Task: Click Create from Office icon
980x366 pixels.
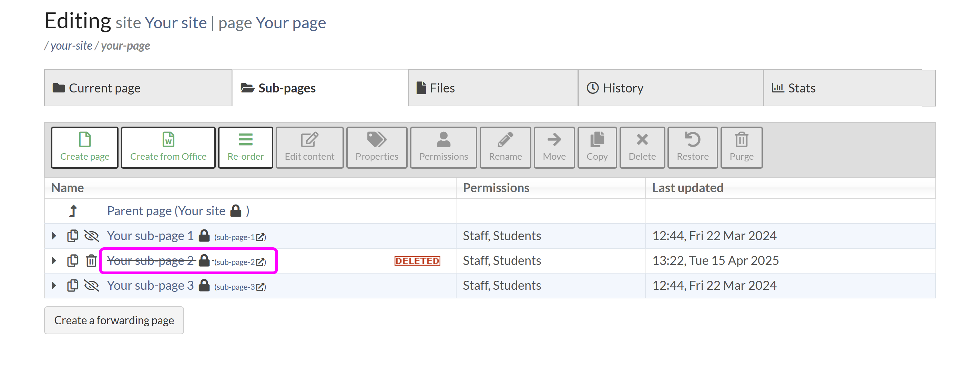Action: pyautogui.click(x=168, y=140)
